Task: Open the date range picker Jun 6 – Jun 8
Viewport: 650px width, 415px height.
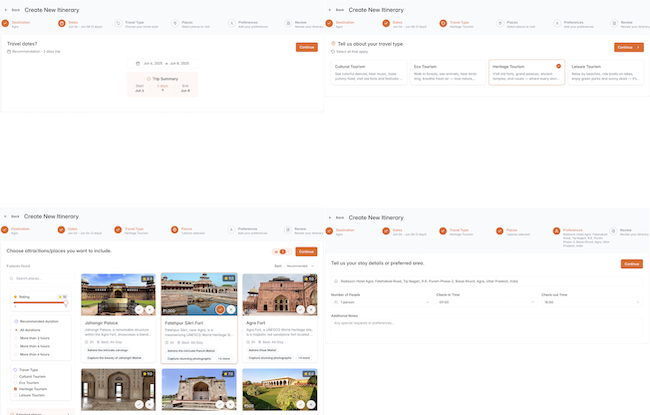Action: click(162, 63)
